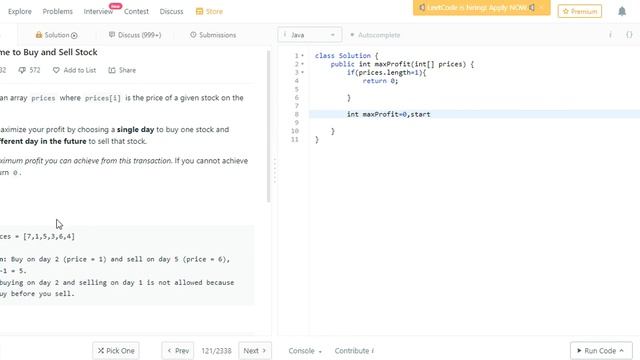Click the Premium button
The width and height of the screenshot is (640, 360).
pyautogui.click(x=580, y=11)
